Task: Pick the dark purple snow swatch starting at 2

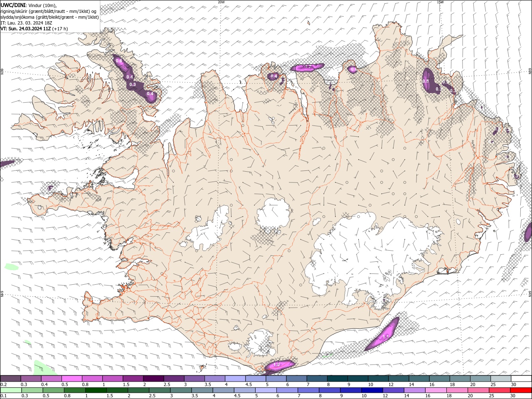Action: 153,379
